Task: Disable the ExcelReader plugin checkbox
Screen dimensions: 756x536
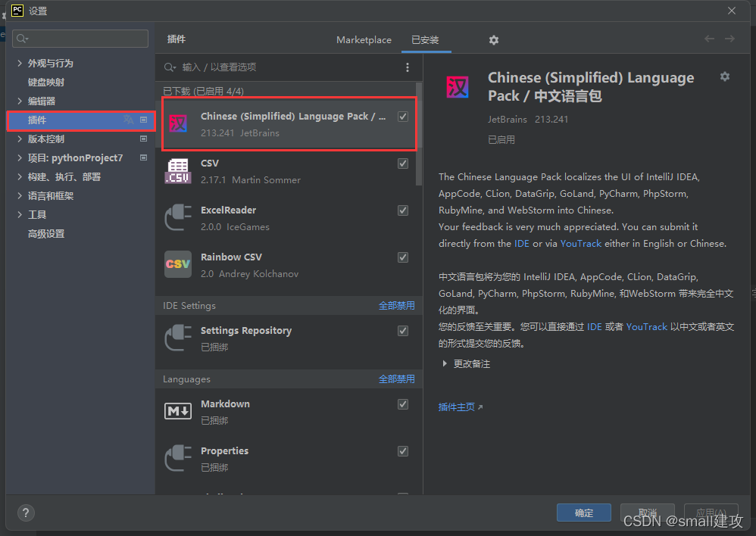Action: 402,210
